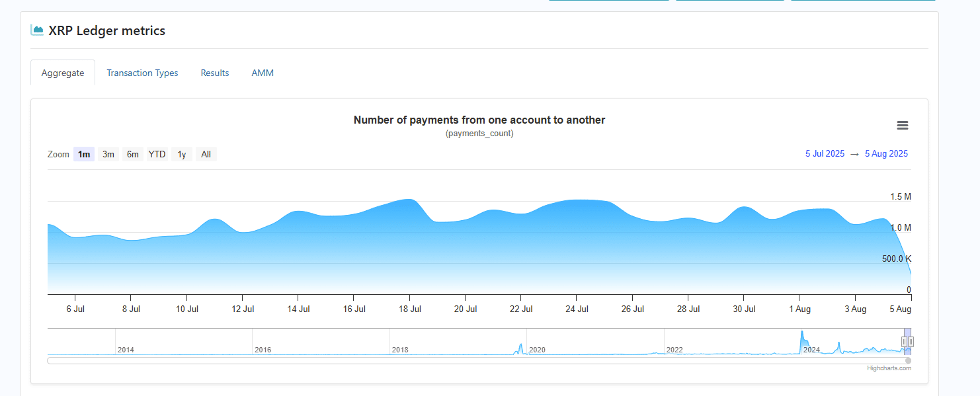The image size is (980, 396).
Task: Click the chart title about payments
Action: (479, 120)
